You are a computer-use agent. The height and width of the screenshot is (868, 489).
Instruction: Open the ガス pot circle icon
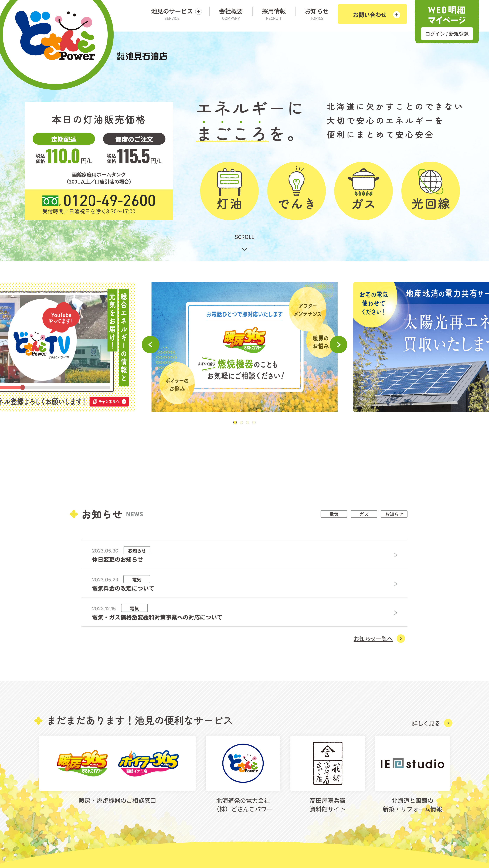tap(363, 191)
